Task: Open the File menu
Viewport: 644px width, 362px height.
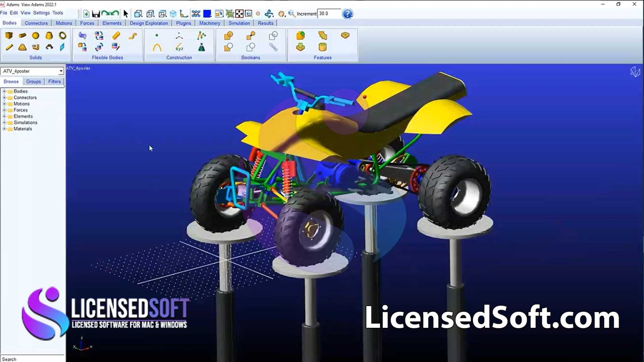Action: pos(4,13)
